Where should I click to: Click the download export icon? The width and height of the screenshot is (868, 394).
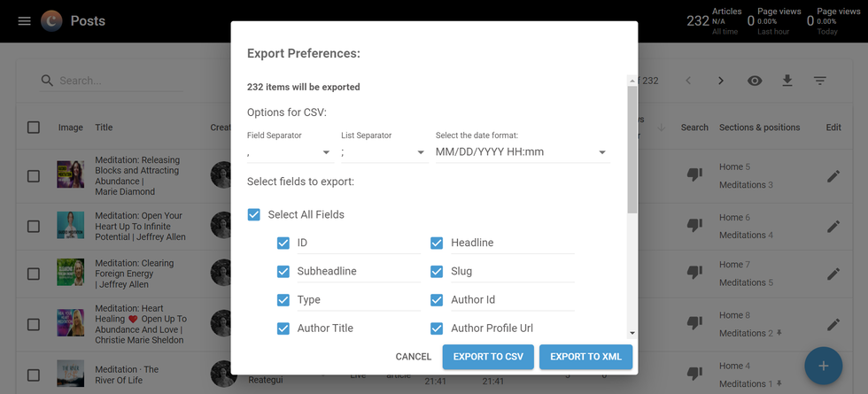787,81
